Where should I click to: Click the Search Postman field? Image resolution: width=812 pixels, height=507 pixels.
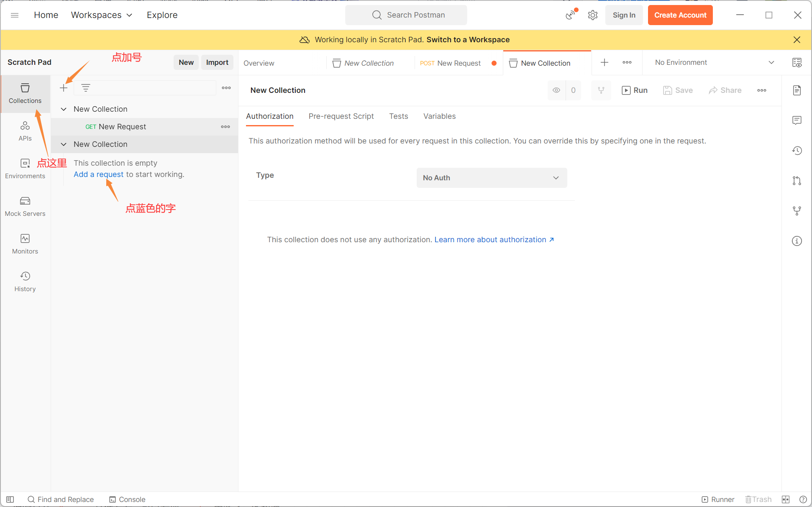click(x=406, y=15)
